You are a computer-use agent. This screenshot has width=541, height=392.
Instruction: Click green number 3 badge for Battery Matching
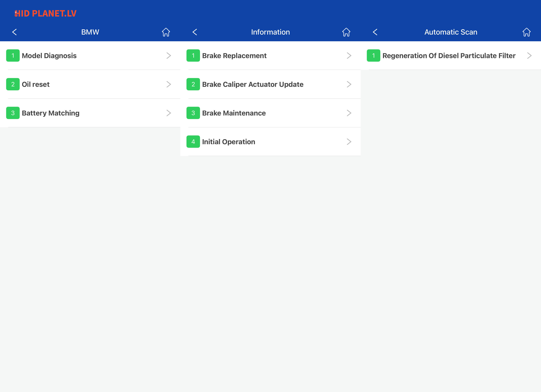point(13,113)
